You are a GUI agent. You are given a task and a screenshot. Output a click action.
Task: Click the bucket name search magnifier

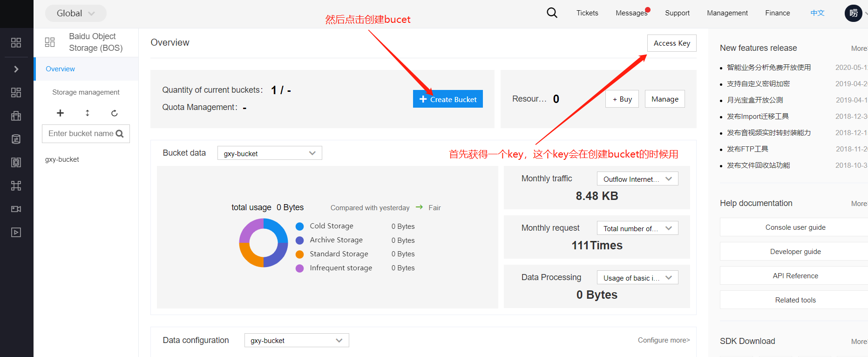(x=120, y=134)
